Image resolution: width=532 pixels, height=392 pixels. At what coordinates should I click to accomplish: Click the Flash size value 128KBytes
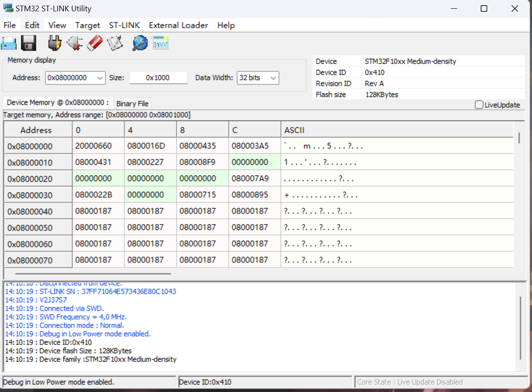coord(381,94)
